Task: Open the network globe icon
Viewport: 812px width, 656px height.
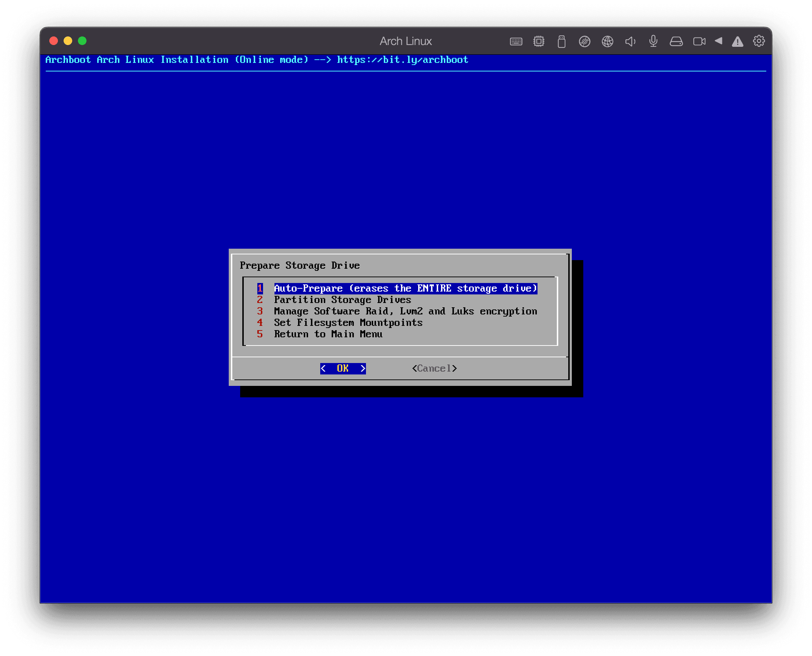Action: [x=608, y=41]
